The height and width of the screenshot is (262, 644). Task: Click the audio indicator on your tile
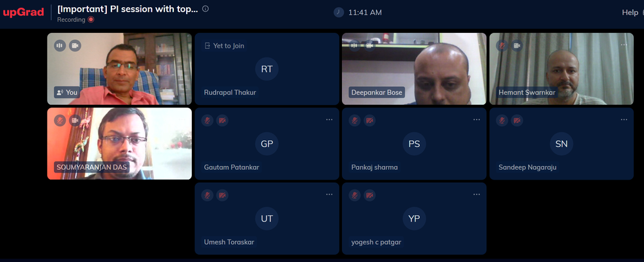[x=60, y=45]
